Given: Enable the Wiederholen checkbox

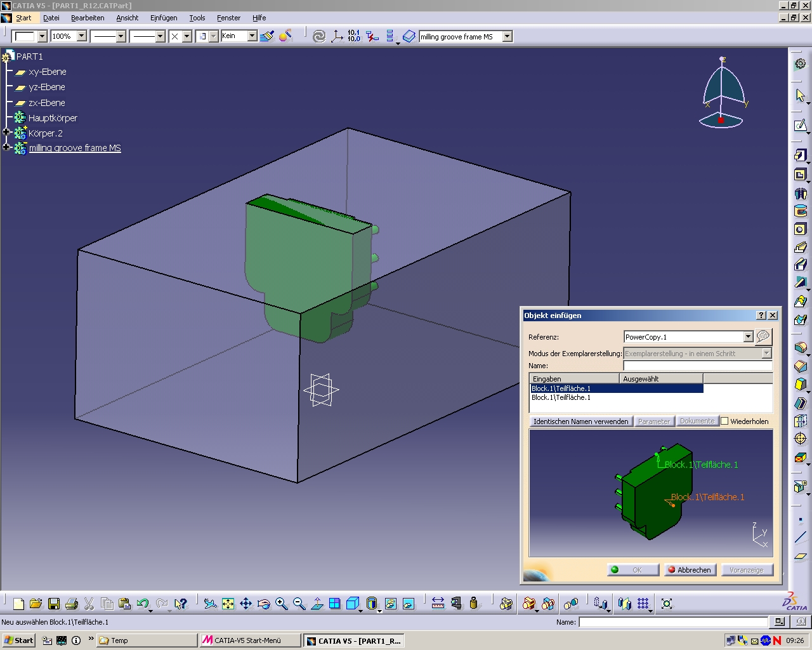Looking at the screenshot, I should point(724,421).
